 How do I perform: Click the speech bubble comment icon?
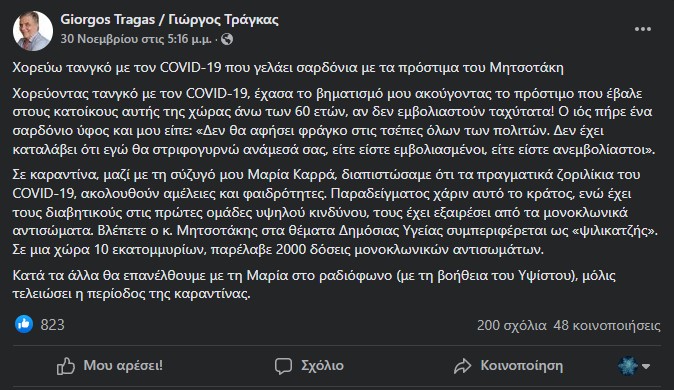(x=283, y=366)
